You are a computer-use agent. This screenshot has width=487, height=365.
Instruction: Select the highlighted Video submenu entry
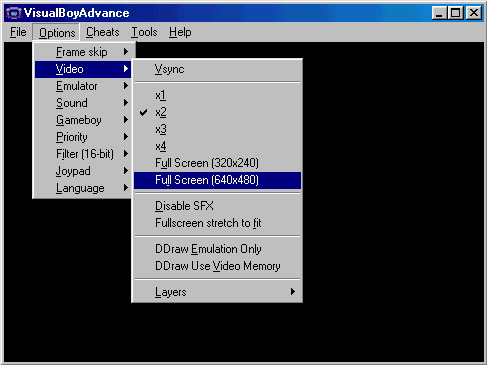tap(83, 69)
